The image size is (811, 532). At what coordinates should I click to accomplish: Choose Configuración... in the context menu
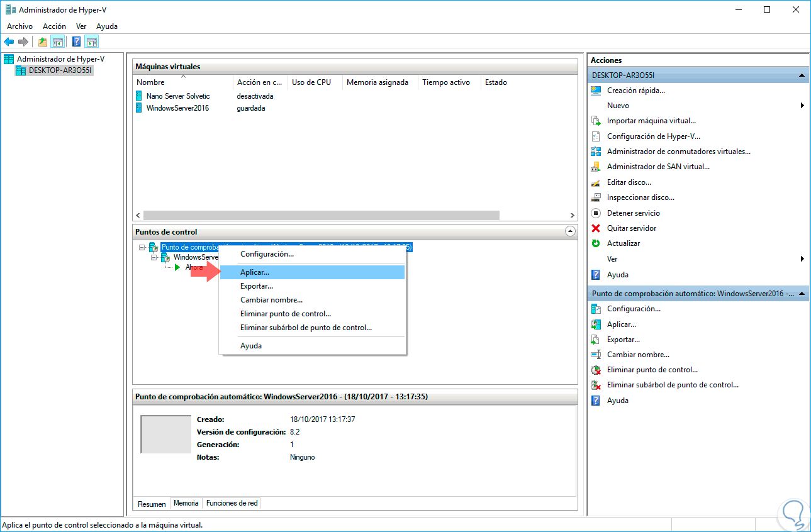point(312,254)
